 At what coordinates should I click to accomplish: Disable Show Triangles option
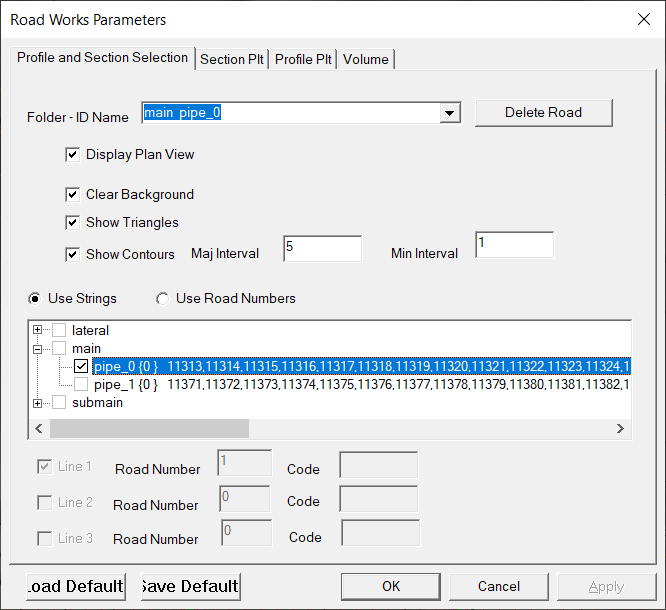click(73, 223)
